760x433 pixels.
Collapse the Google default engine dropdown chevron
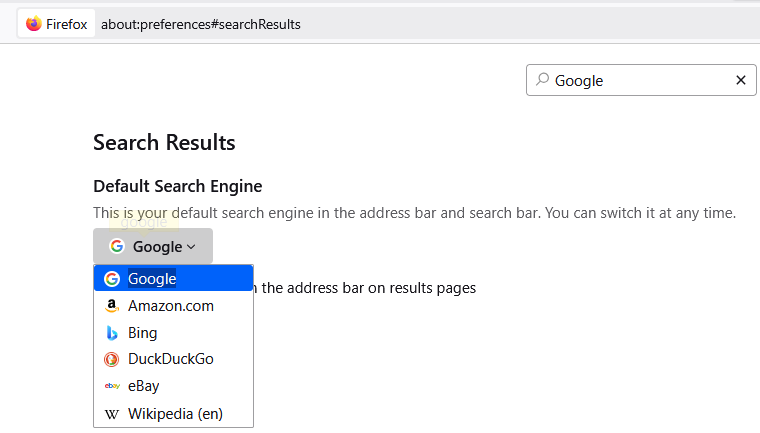pos(191,247)
